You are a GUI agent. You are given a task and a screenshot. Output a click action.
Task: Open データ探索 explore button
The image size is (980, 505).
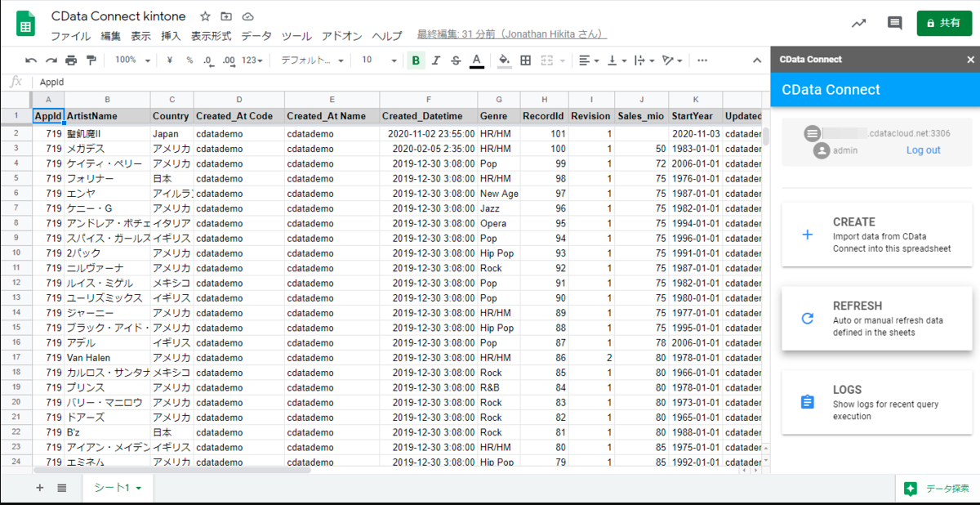[x=938, y=489]
